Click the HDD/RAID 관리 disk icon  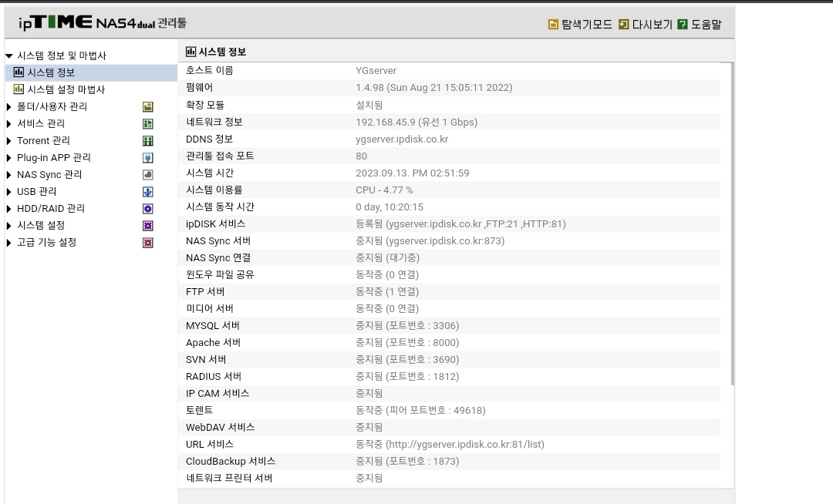(x=147, y=209)
